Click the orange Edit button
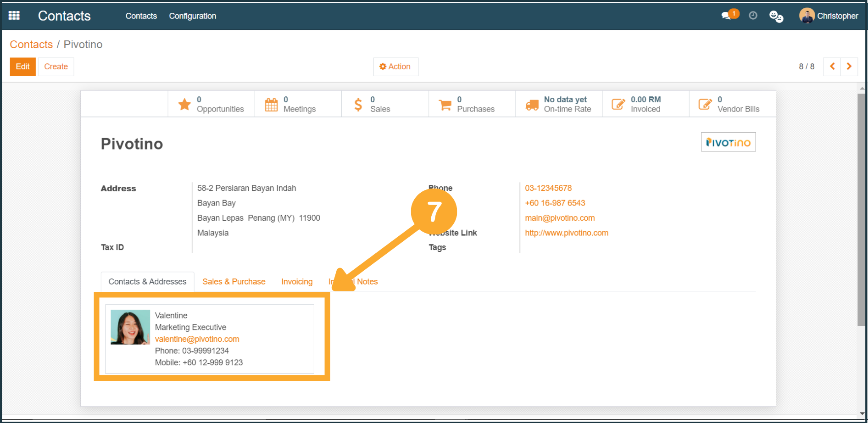Viewport: 868px width, 423px height. point(22,67)
